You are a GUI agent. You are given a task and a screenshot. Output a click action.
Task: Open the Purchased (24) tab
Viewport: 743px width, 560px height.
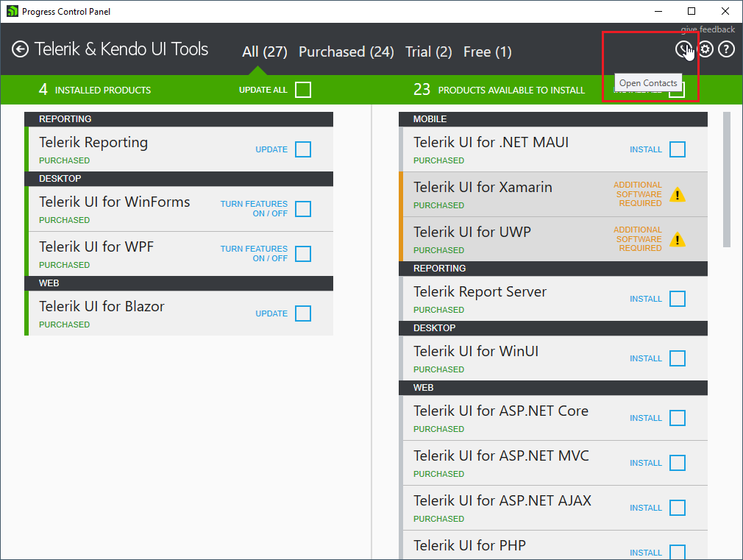(346, 52)
